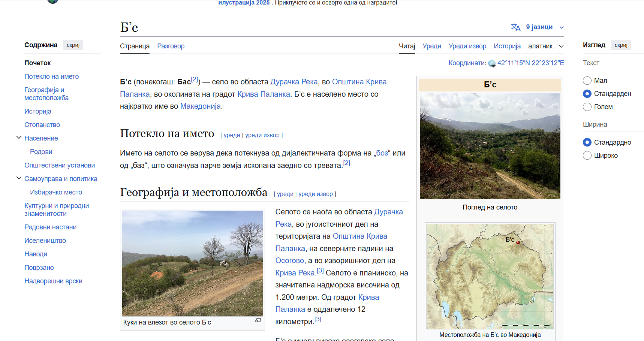
Task: Switch to the Страница tab
Action: [x=135, y=46]
